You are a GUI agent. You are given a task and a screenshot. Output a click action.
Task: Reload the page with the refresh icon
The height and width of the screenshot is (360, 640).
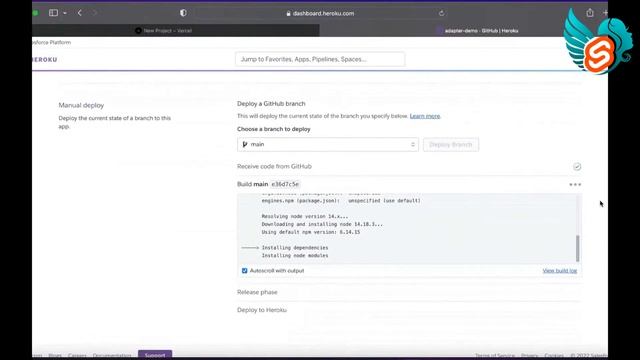(441, 13)
